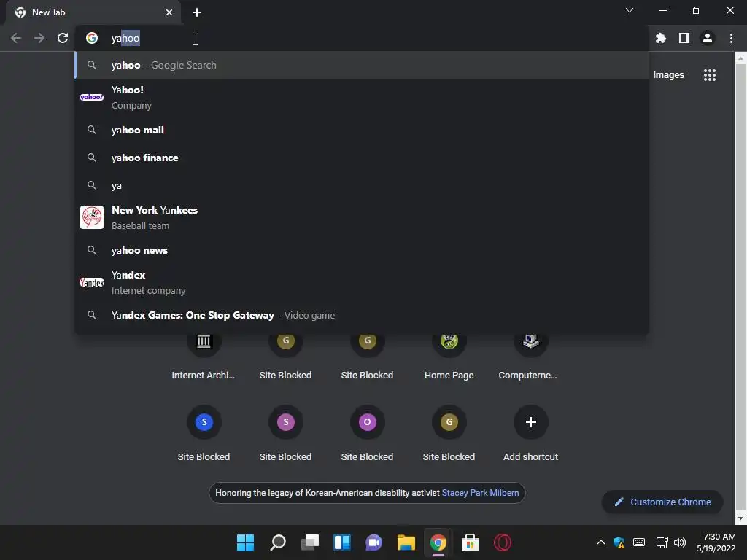The height and width of the screenshot is (560, 747).
Task: Select the Yandex Games One Stop Gateway suggestion
Action: coord(362,315)
